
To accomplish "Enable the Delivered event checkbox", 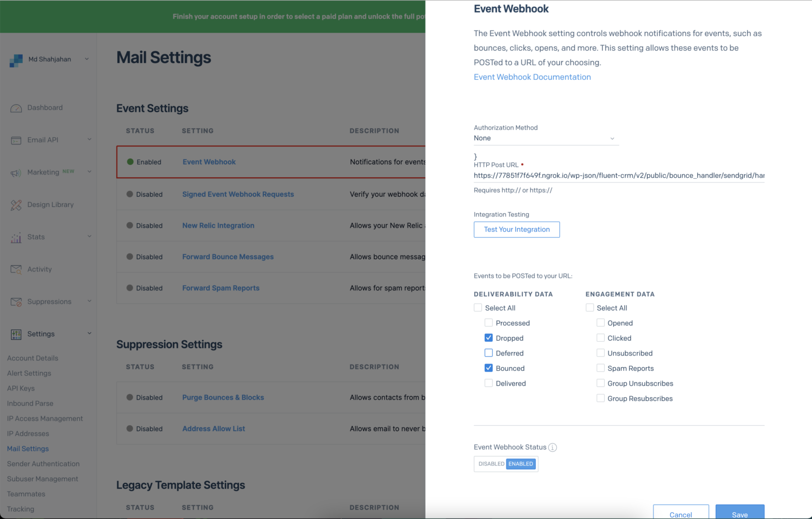I will tap(488, 383).
